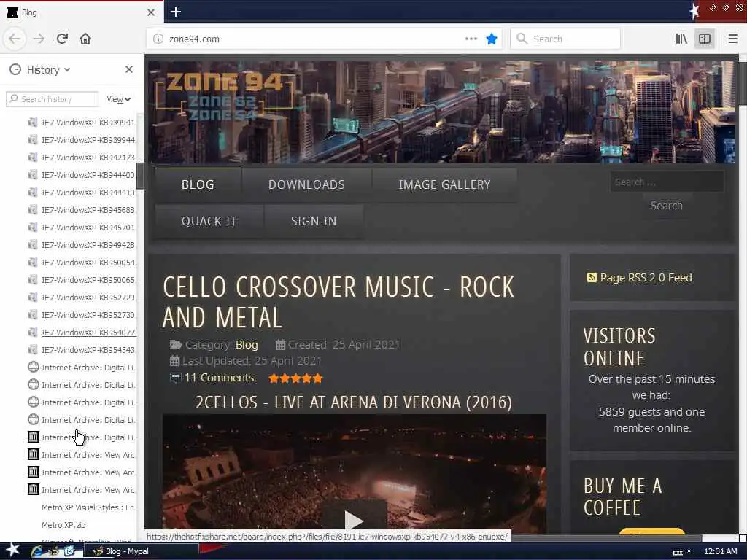Image resolution: width=747 pixels, height=560 pixels.
Task: Open underlined IE7-WindowsXP-KB954077 entry
Action: click(82, 332)
